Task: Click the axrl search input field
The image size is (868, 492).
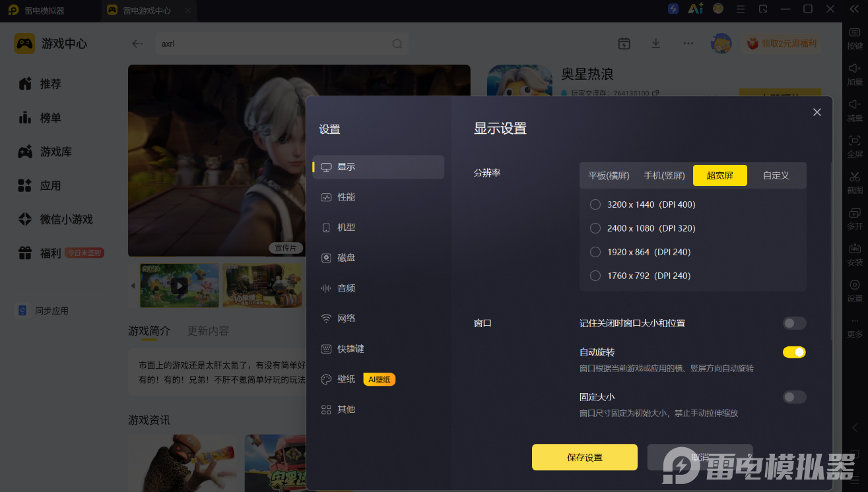Action: (273, 44)
